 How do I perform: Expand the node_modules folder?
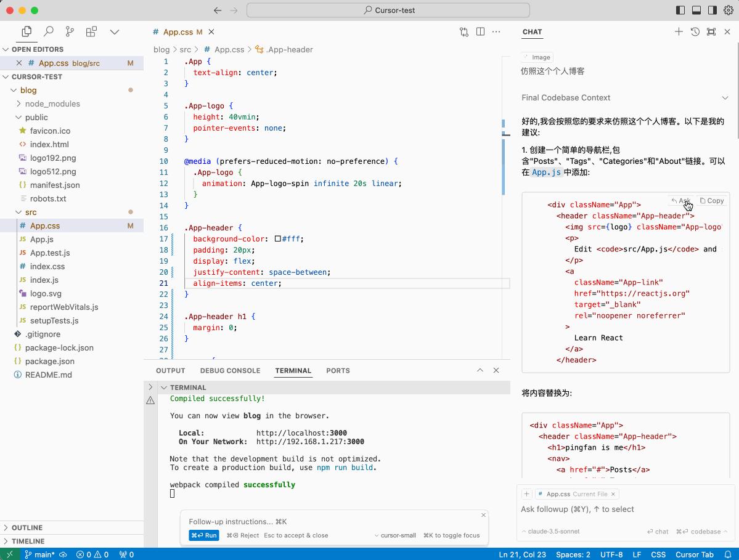click(52, 103)
